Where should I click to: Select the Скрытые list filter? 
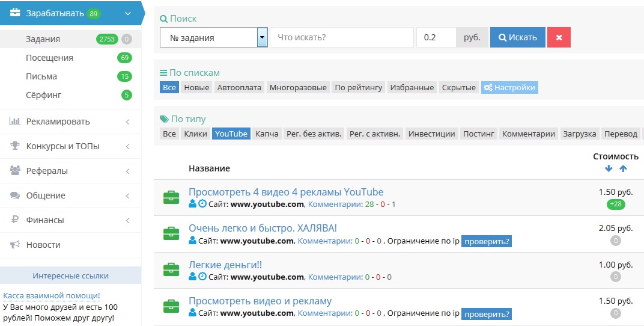click(459, 88)
